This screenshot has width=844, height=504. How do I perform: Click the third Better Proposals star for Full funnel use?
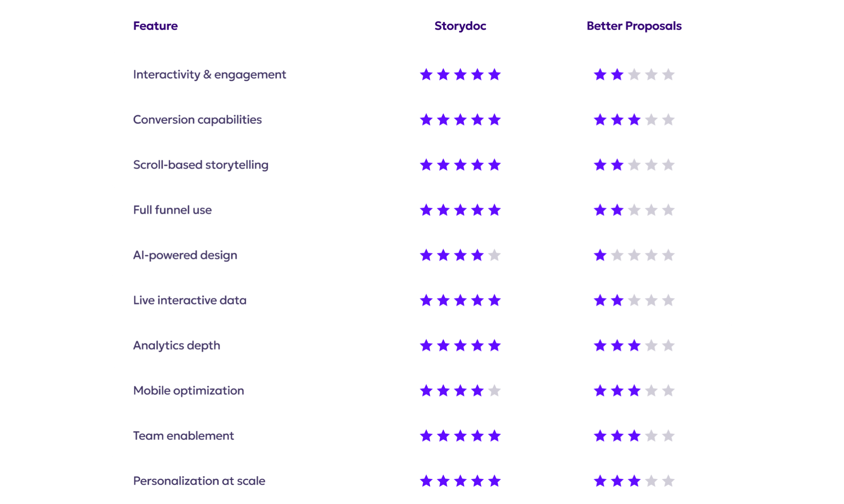pyautogui.click(x=634, y=210)
